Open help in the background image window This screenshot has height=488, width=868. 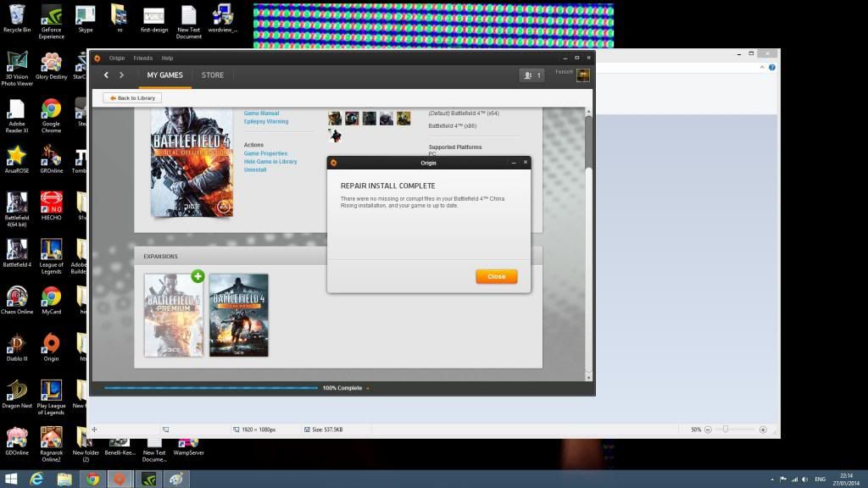pos(771,68)
